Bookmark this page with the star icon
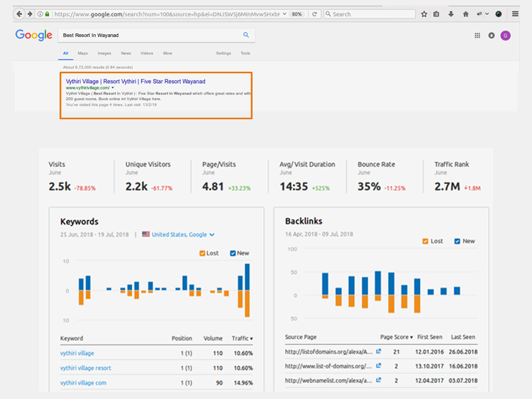 point(424,14)
